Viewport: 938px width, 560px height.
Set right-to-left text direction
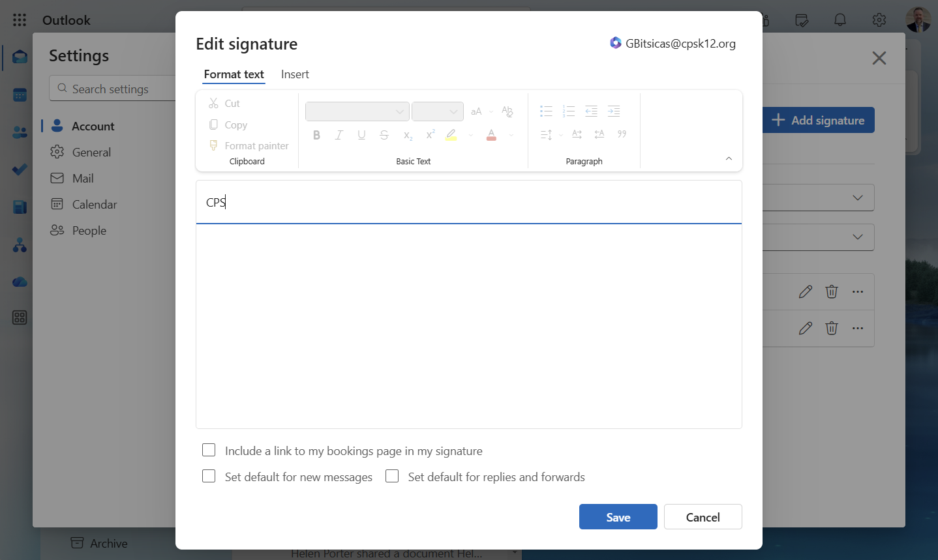[x=599, y=134]
